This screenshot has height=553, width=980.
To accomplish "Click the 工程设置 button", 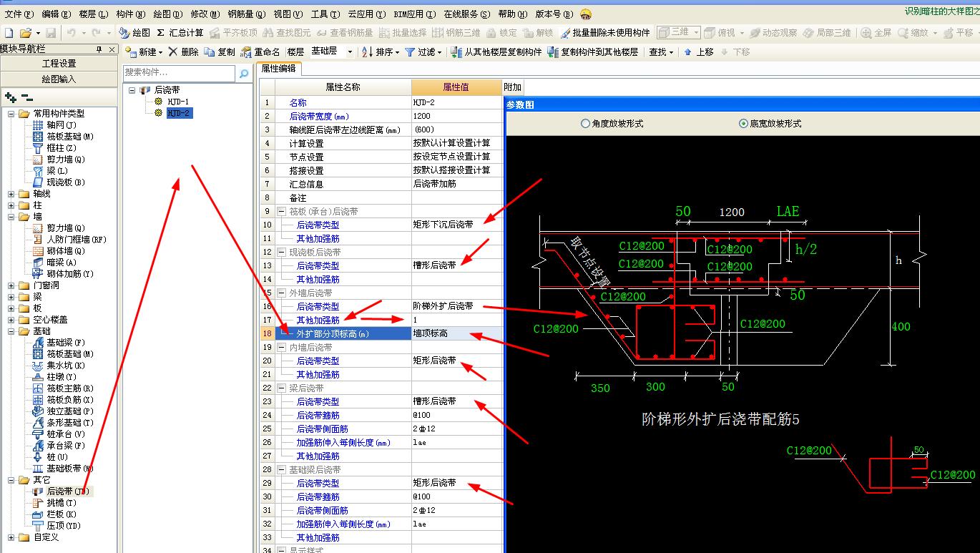I will 59,64.
